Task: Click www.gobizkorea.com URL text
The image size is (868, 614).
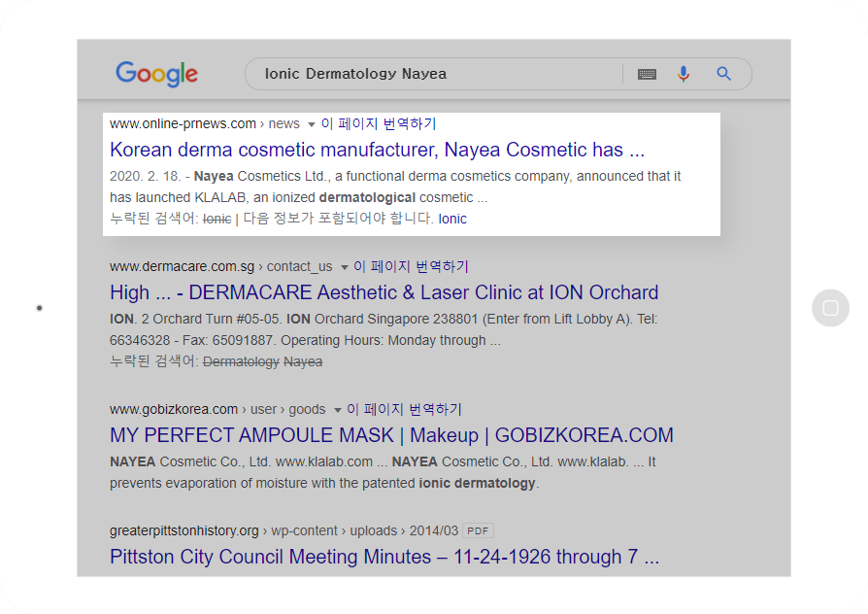Action: (174, 410)
